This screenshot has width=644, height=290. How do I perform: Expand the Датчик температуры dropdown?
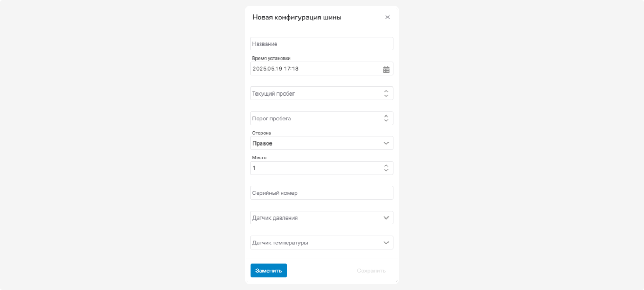(321, 243)
